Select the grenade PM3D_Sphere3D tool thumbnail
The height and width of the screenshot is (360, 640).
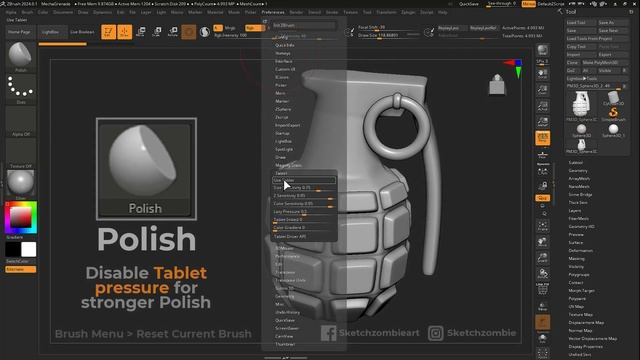[581, 106]
